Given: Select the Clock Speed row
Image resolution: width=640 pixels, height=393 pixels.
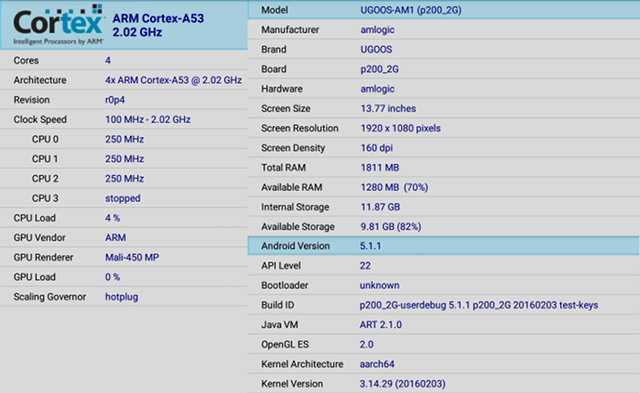Looking at the screenshot, I should coord(124,120).
